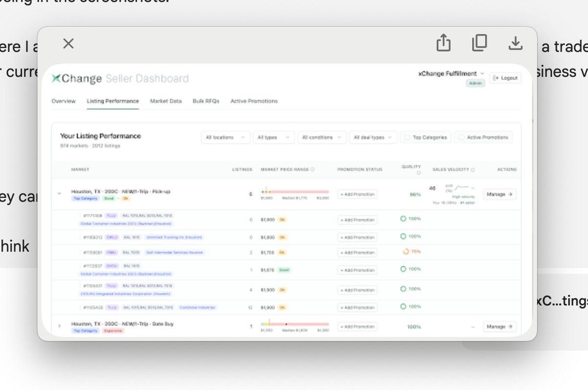Open the All conditions filter dropdown

[x=322, y=138]
